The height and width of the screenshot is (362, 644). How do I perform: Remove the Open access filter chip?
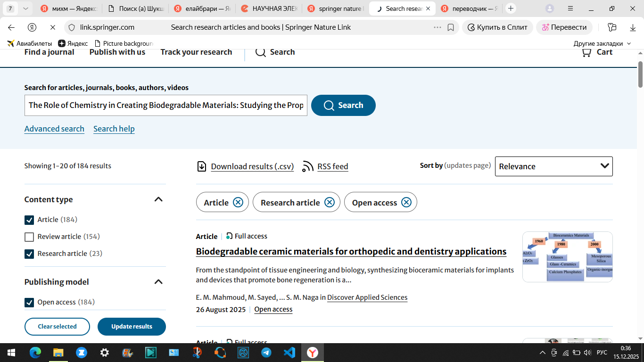pyautogui.click(x=406, y=202)
